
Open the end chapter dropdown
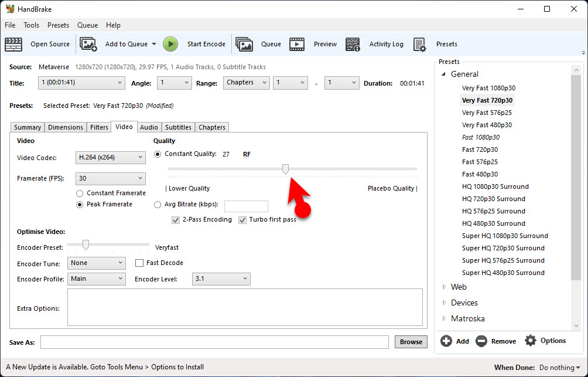pyautogui.click(x=341, y=83)
